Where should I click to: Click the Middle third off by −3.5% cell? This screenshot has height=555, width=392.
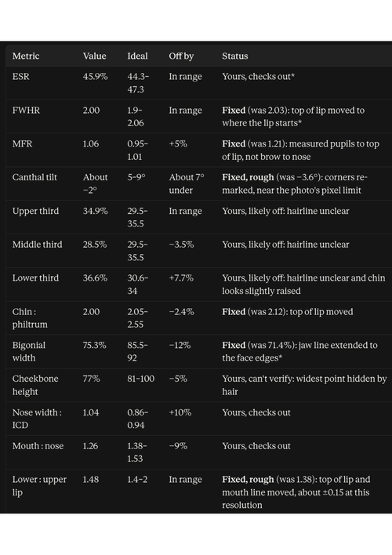pos(181,245)
